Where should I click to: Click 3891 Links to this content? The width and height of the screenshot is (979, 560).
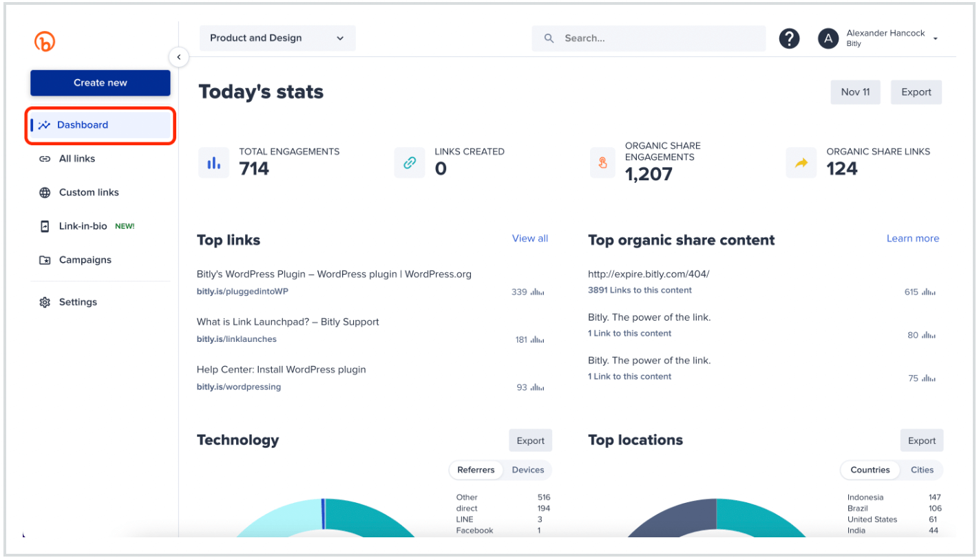click(640, 290)
